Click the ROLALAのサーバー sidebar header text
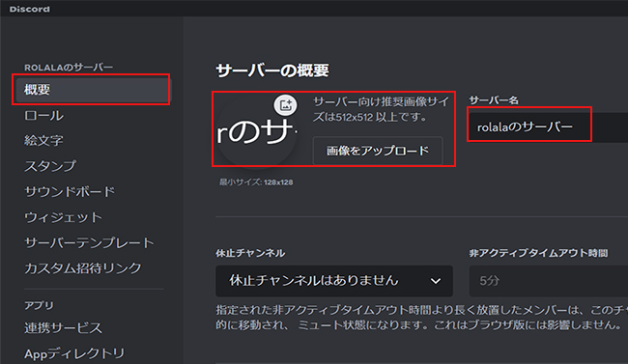 (x=69, y=68)
